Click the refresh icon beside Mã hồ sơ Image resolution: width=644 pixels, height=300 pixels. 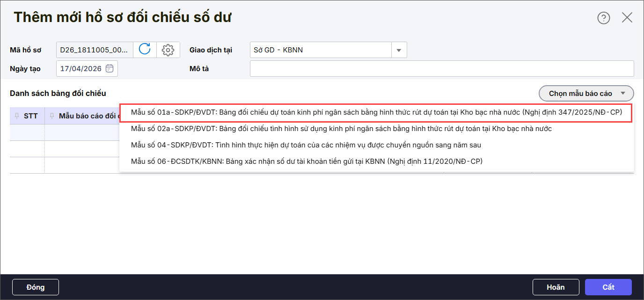click(145, 50)
